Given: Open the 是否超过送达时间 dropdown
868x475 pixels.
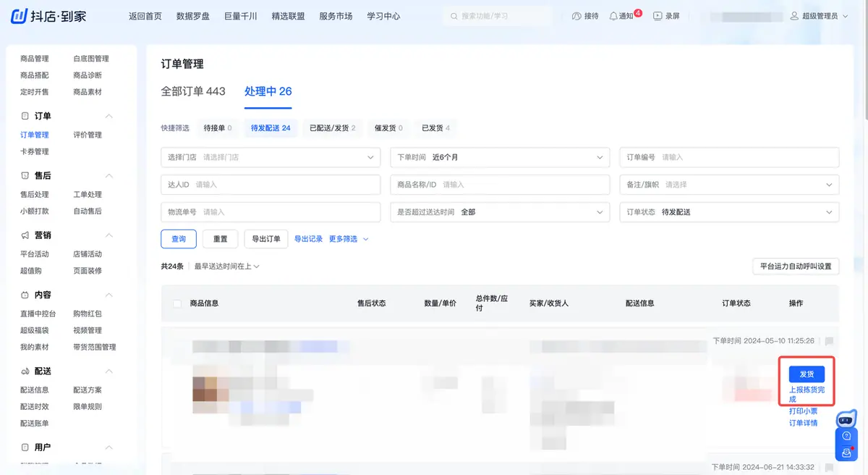Looking at the screenshot, I should [x=500, y=212].
